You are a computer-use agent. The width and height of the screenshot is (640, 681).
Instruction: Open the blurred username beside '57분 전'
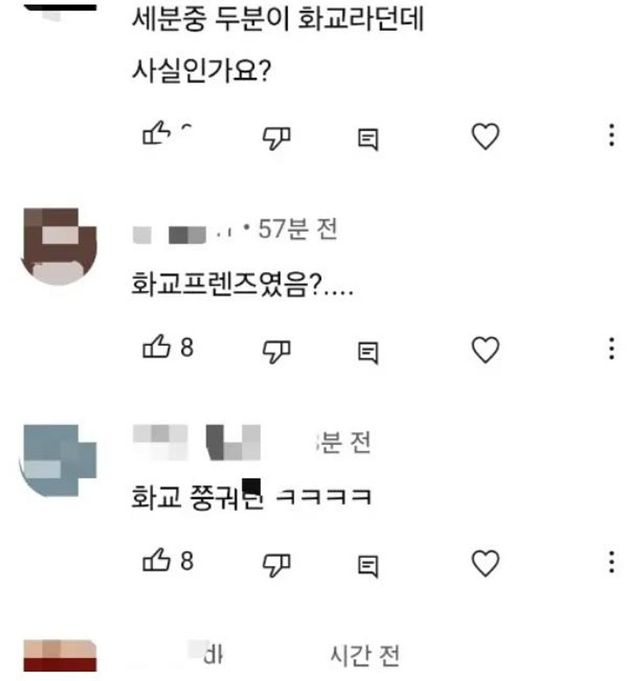coord(182,235)
